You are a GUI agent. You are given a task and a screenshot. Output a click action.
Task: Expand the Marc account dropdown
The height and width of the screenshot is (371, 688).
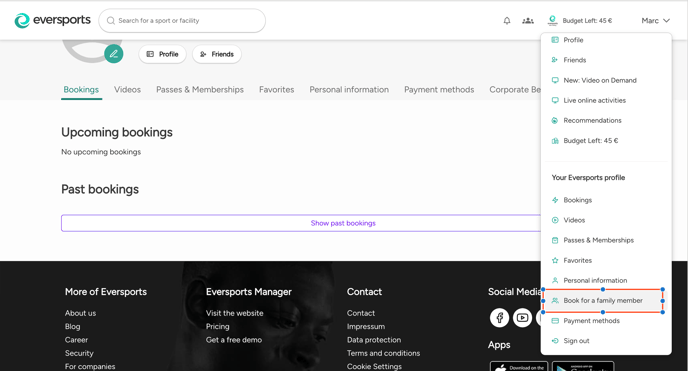656,21
